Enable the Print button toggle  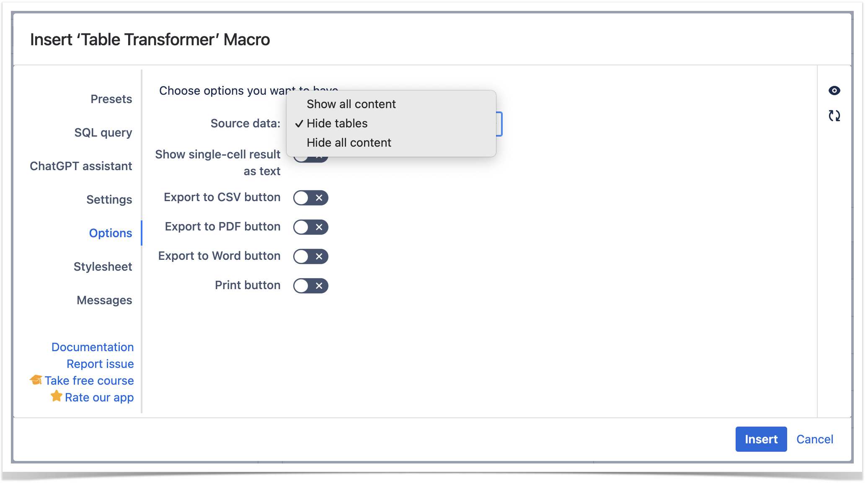coord(310,286)
